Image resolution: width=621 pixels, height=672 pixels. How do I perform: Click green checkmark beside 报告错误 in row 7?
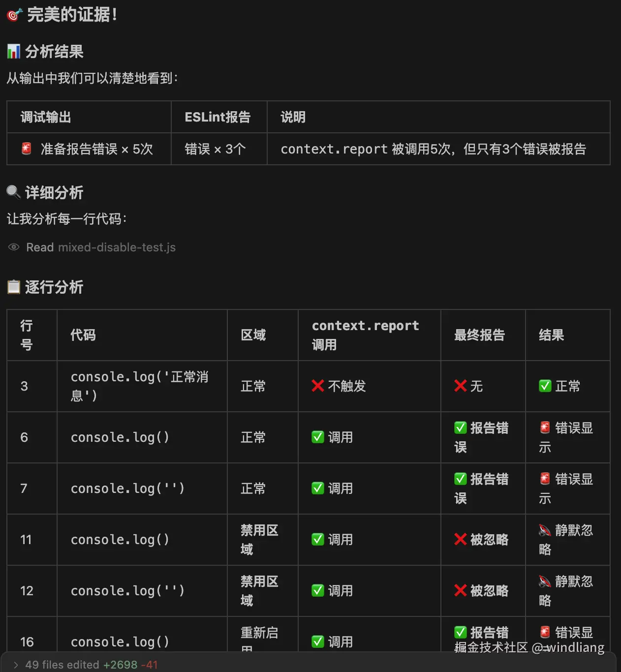tap(461, 479)
